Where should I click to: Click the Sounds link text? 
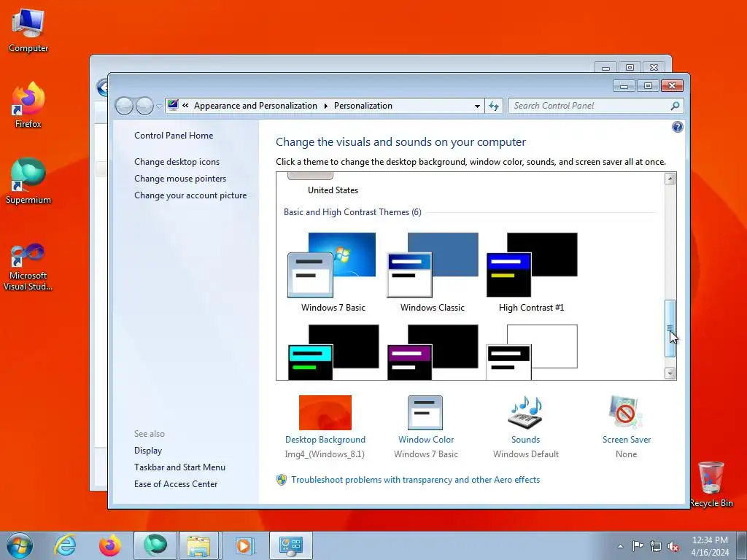525,440
